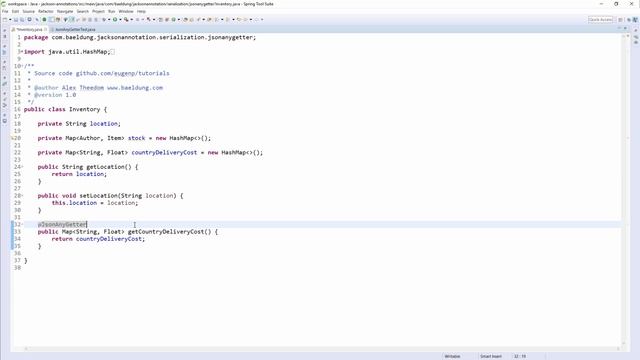Click www.baeldung.com in the author comment
The height and width of the screenshot is (360, 640).
pos(135,88)
